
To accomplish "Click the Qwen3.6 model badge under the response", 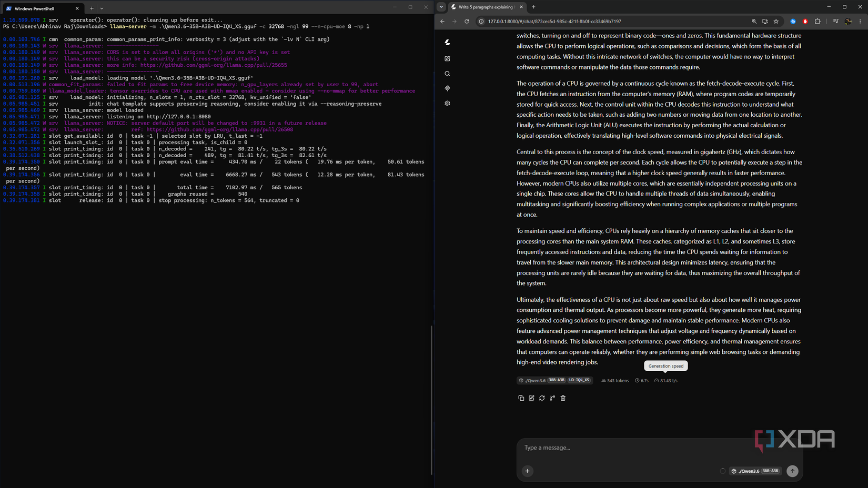I will [555, 380].
